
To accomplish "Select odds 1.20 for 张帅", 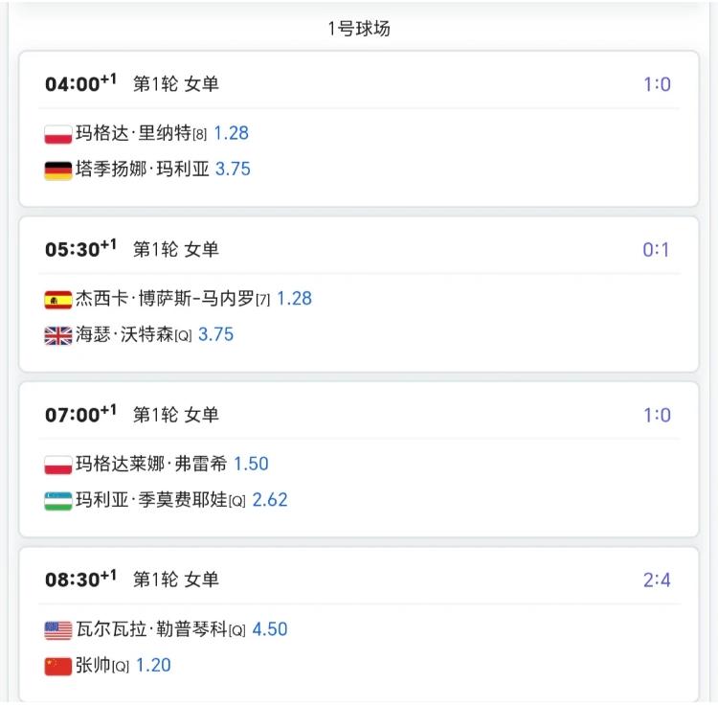I will 153,666.
